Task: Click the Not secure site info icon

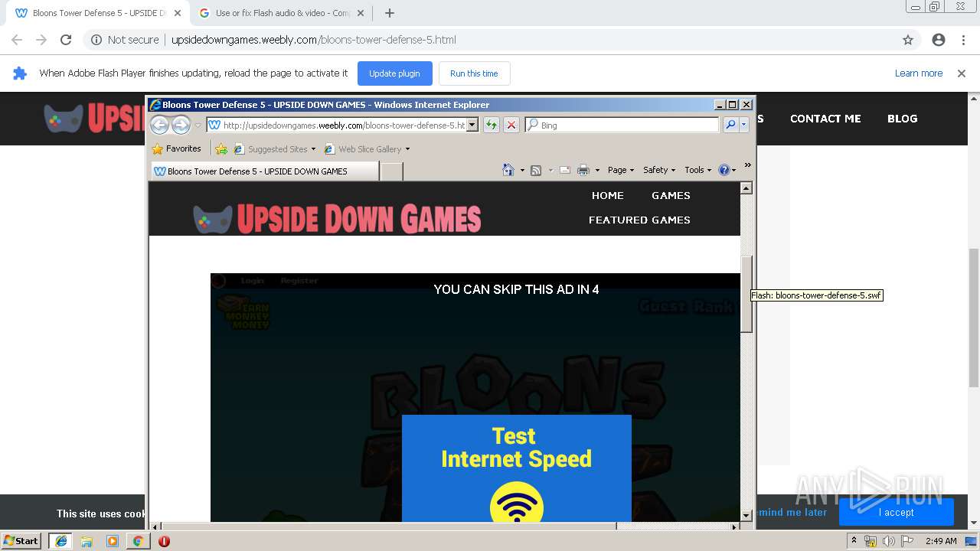Action: (97, 40)
